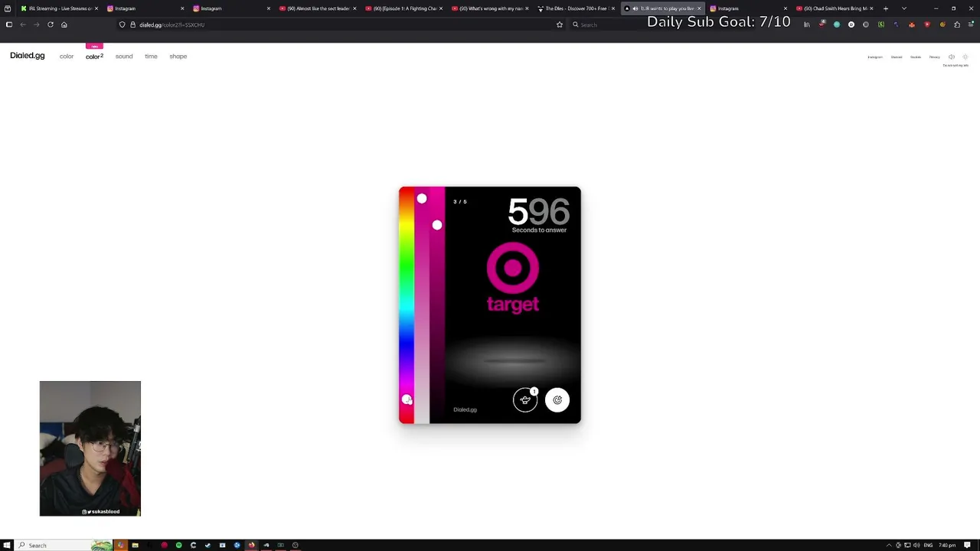Switch to the sound game mode
This screenshot has width=980, height=551.
pos(124,57)
